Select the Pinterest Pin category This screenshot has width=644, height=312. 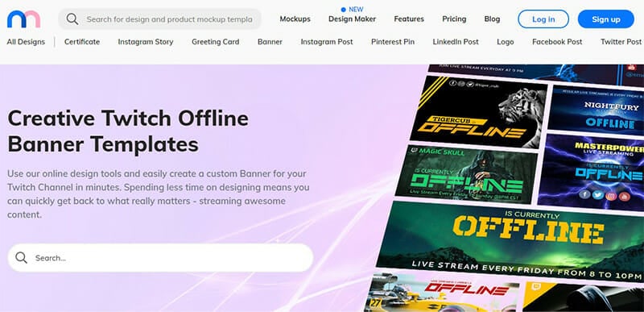click(393, 41)
